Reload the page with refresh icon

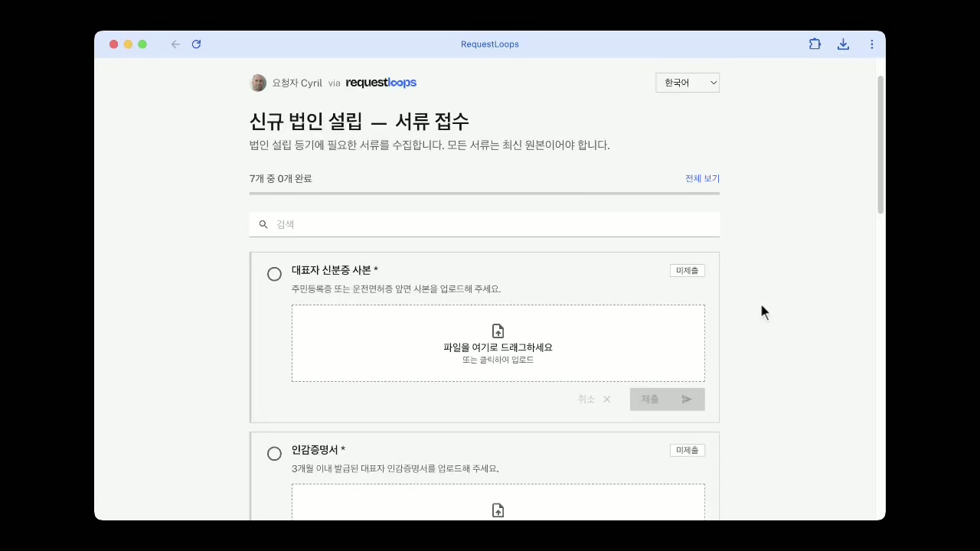[196, 44]
